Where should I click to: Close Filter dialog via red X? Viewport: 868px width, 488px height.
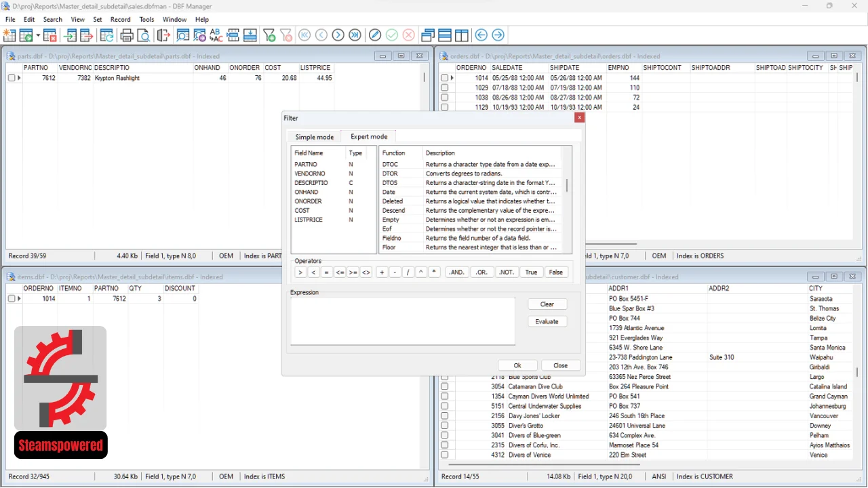[x=579, y=117]
